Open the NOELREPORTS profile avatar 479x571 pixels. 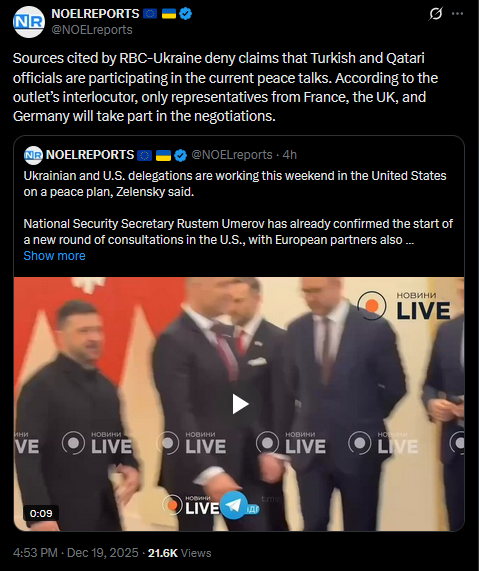click(29, 22)
